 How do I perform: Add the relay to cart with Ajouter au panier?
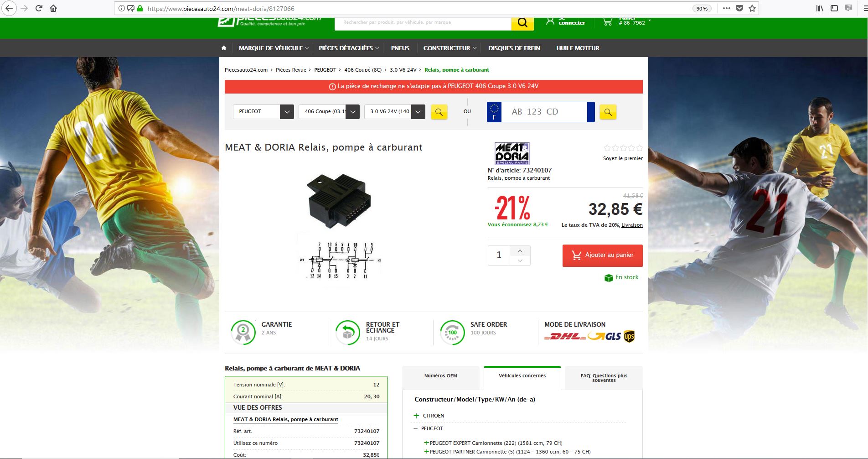(x=602, y=256)
